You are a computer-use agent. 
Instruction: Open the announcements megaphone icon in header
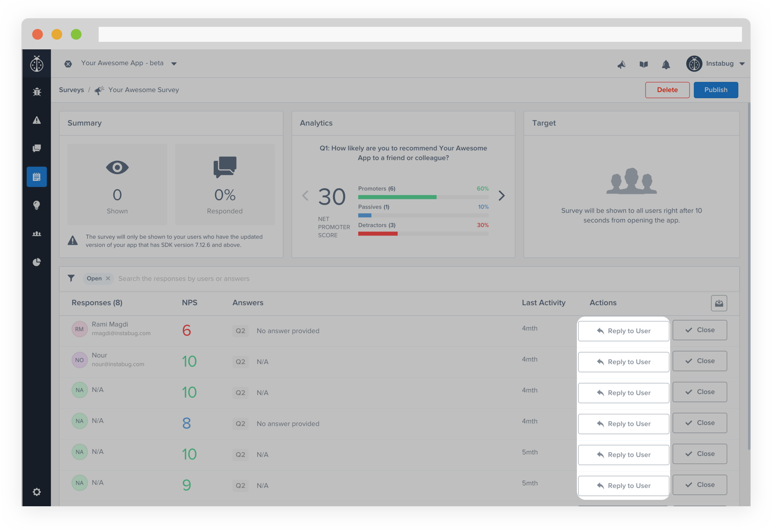click(622, 65)
